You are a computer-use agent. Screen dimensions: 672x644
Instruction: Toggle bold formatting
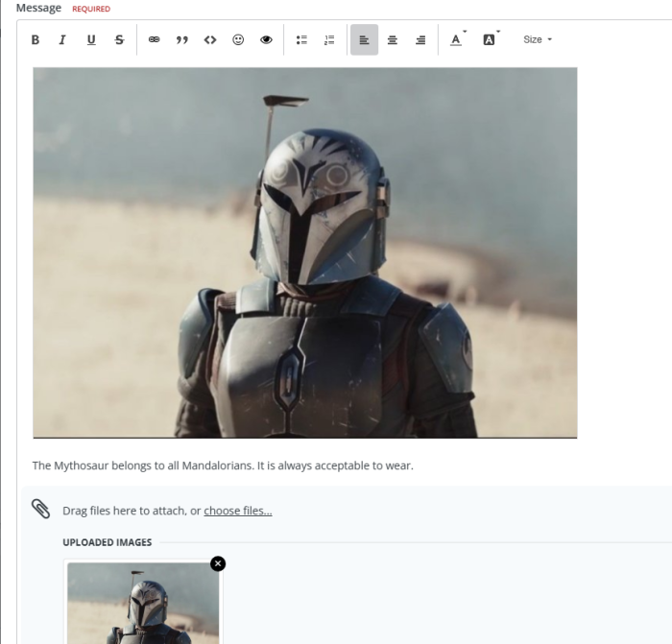pyautogui.click(x=36, y=40)
